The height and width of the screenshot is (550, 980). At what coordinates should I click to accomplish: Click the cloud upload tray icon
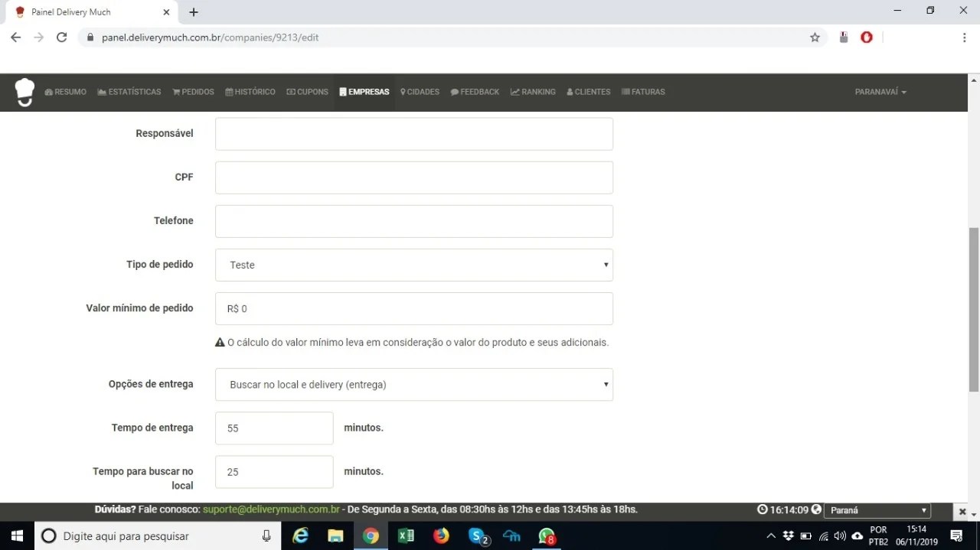[857, 536]
